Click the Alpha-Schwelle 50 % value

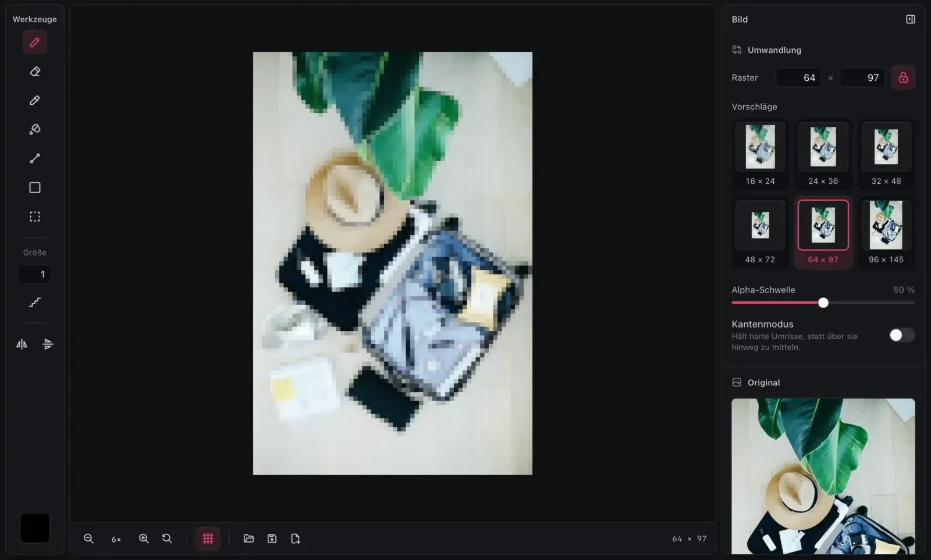(x=904, y=290)
